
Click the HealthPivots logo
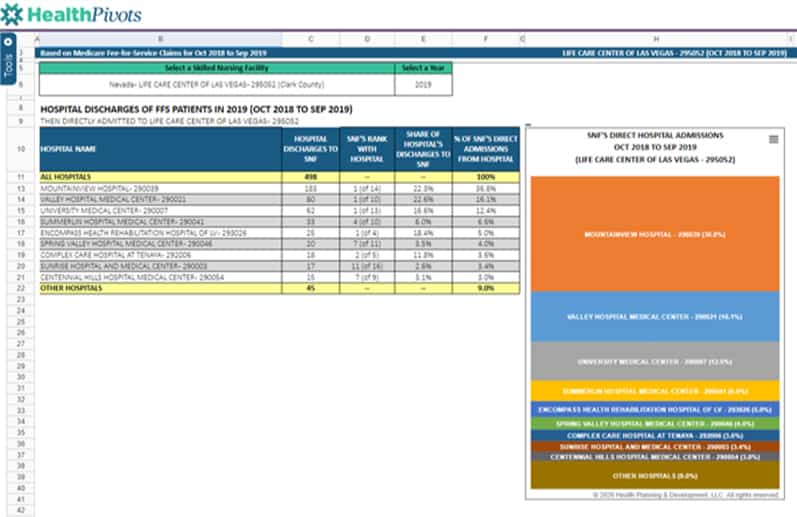(x=71, y=14)
